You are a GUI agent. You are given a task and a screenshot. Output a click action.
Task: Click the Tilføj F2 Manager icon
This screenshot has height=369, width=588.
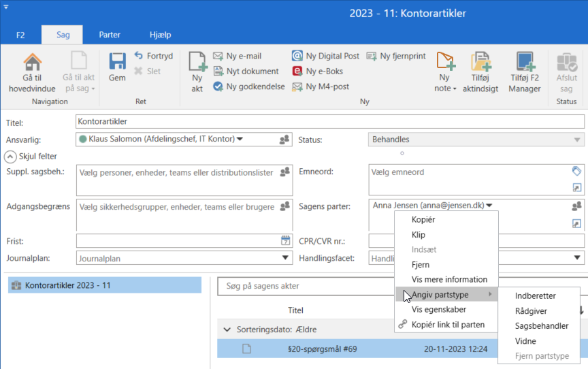point(525,63)
